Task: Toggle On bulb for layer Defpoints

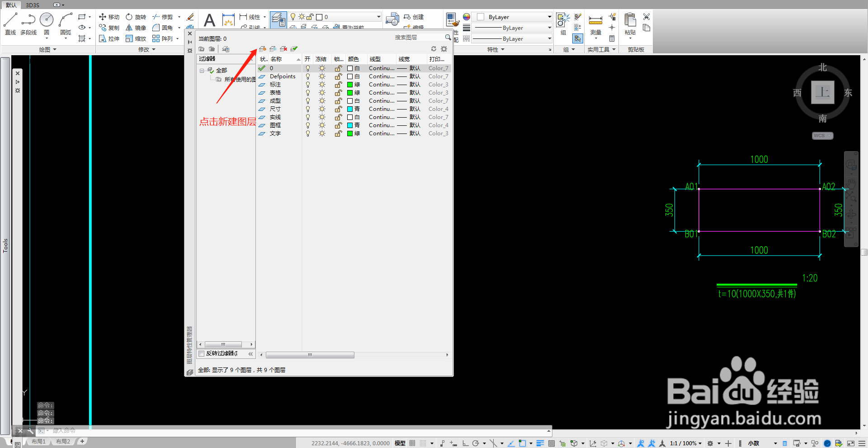Action: coord(308,76)
